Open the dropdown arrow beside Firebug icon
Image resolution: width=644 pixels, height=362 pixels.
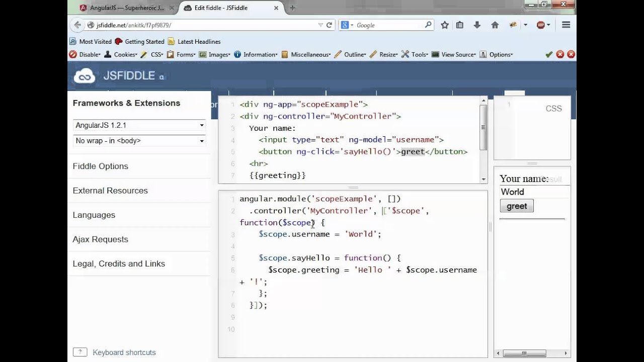pos(525,25)
